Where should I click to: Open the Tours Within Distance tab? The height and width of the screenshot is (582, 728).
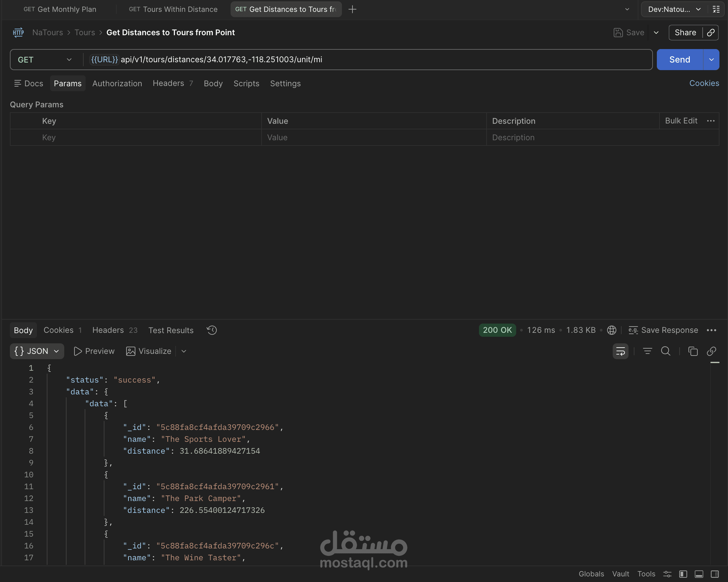pos(173,10)
